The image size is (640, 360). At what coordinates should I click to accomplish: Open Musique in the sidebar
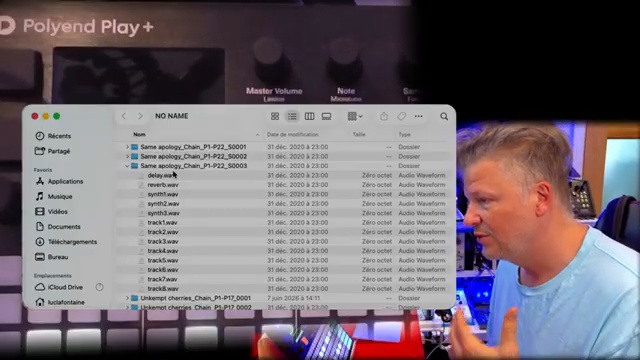pyautogui.click(x=54, y=196)
